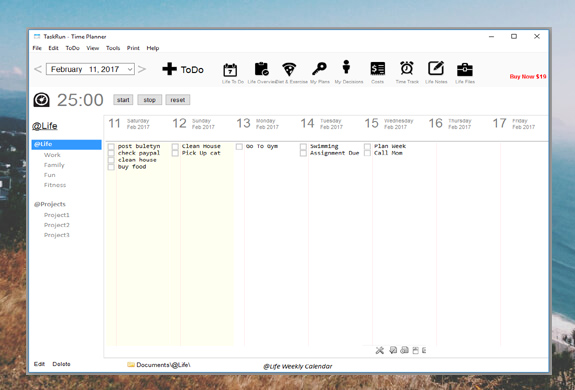
Task: Select Project3 in the sidebar
Action: click(56, 235)
